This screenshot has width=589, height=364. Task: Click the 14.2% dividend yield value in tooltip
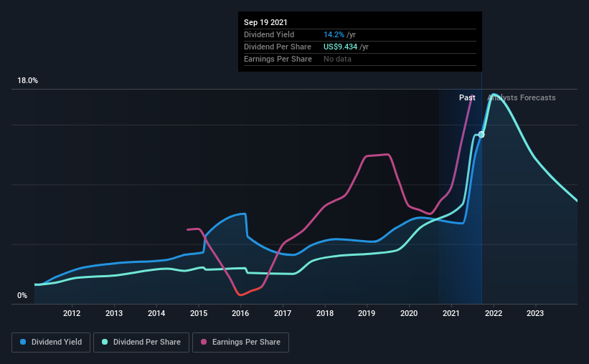334,34
